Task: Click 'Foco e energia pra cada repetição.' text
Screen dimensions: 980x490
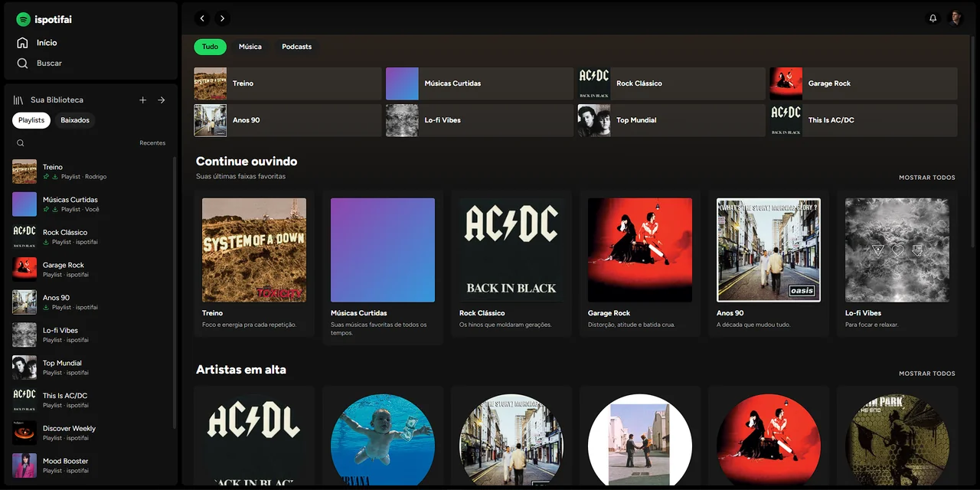Action: [x=249, y=325]
